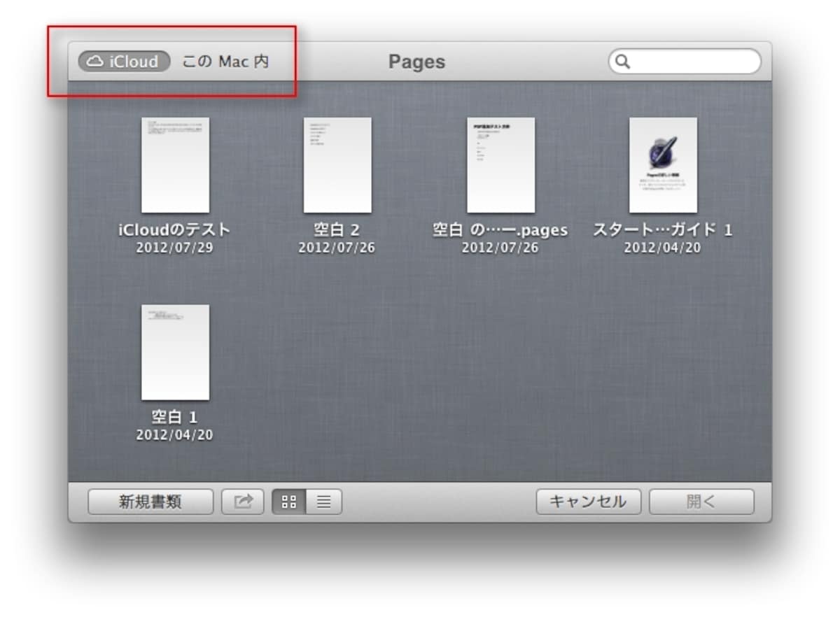Click the 2012/07/29 date text

point(175,248)
